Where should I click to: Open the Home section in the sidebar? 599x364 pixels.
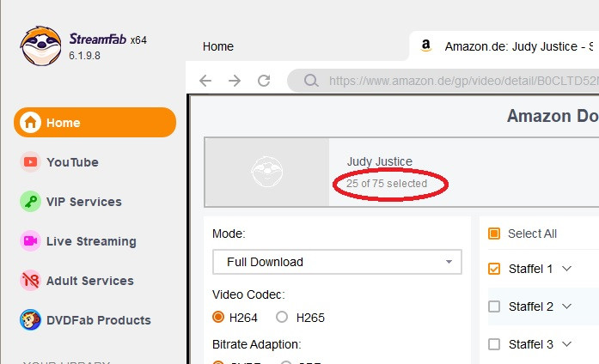click(x=95, y=123)
